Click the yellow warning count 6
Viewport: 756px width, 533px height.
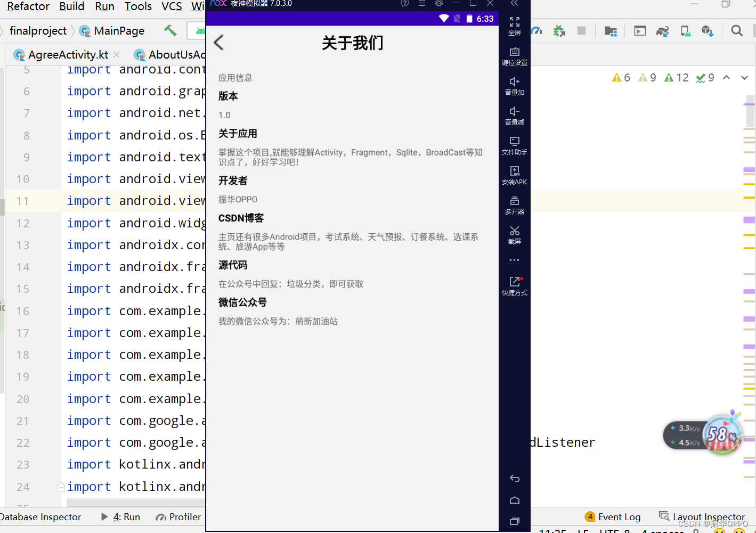point(621,78)
